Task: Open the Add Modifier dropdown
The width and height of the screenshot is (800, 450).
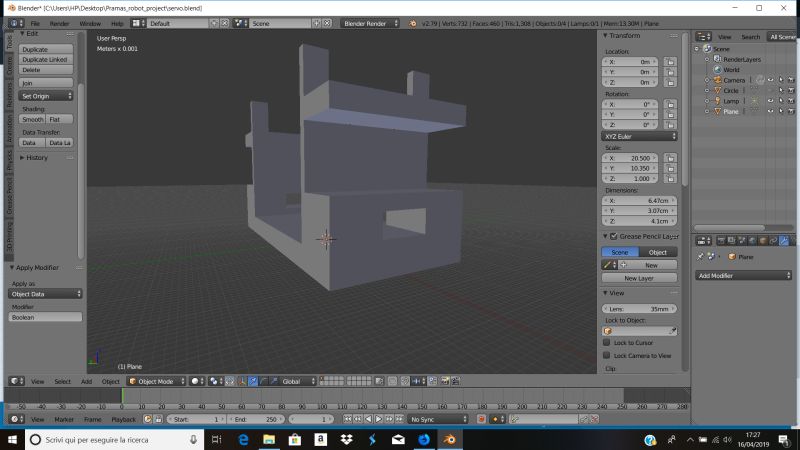Action: pyautogui.click(x=743, y=276)
